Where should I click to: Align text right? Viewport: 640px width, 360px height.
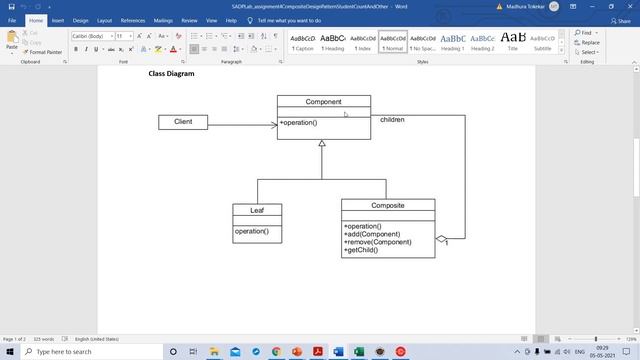(x=214, y=49)
